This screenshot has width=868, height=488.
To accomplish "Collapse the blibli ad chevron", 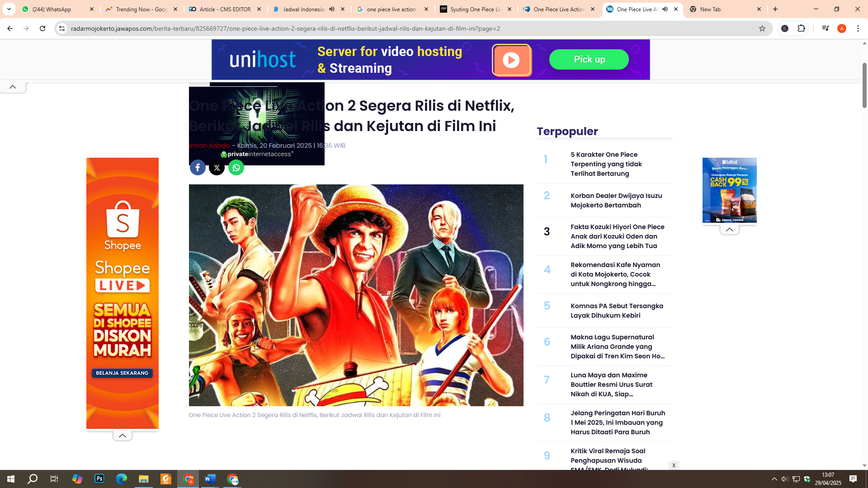I will (730, 230).
